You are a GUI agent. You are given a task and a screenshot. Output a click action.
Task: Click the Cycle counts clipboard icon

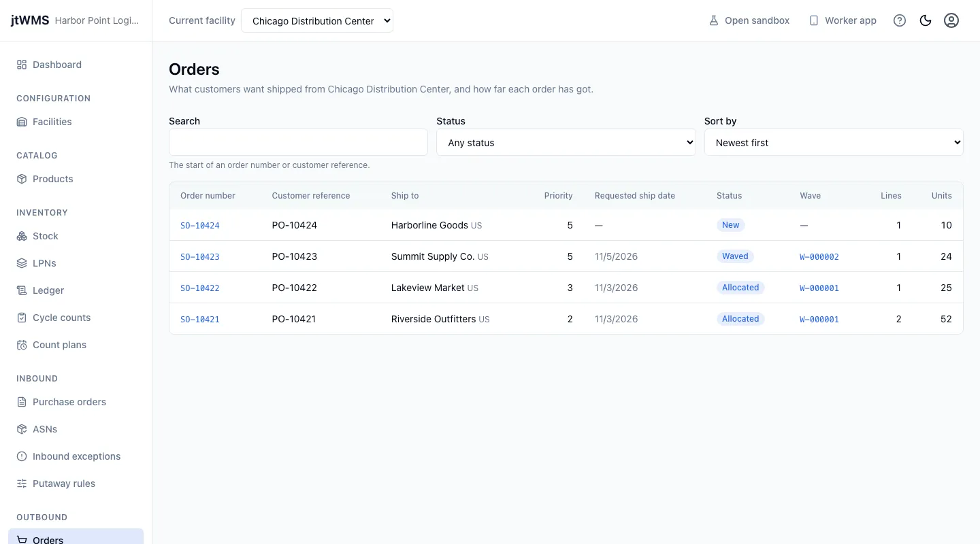click(x=22, y=318)
